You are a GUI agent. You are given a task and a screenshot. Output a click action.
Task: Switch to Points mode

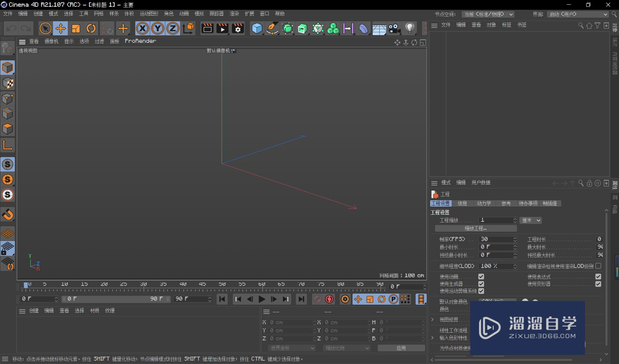[x=7, y=99]
